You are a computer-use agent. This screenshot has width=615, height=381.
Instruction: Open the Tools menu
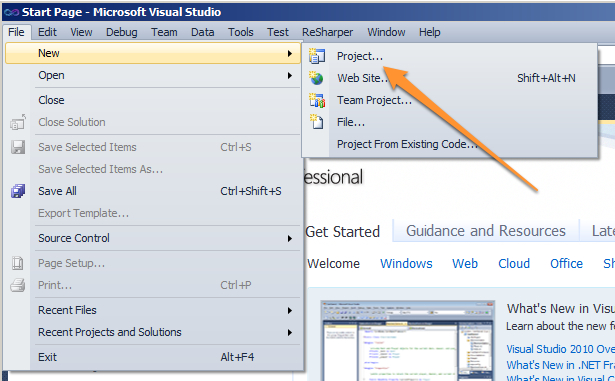click(x=240, y=32)
